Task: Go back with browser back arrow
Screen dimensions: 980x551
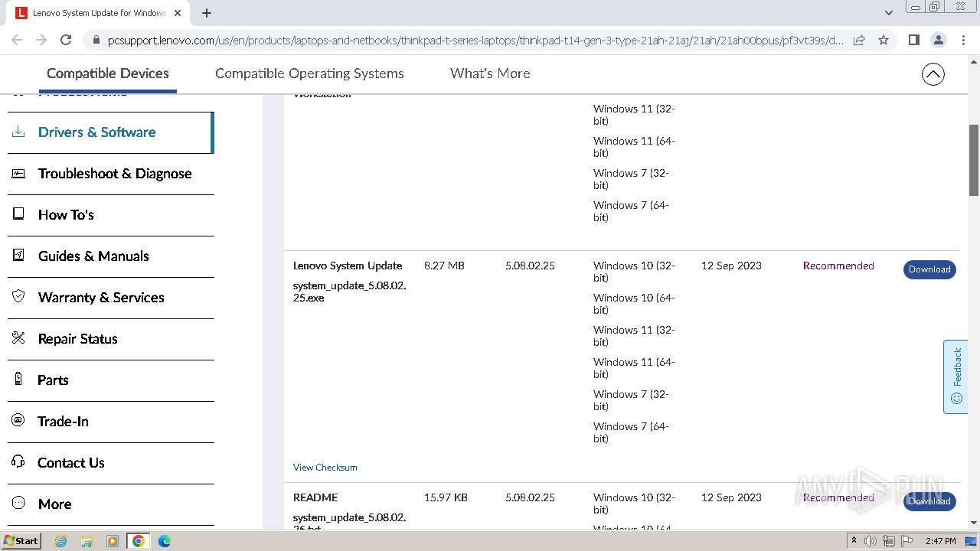Action: point(17,40)
